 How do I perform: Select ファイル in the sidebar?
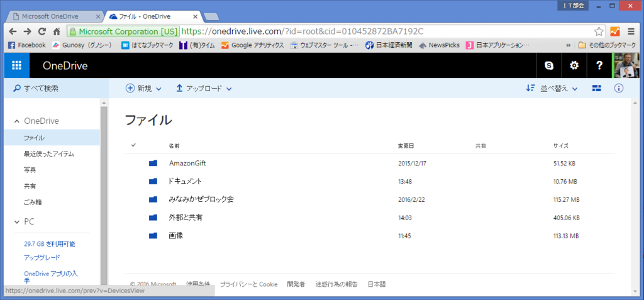[52, 138]
